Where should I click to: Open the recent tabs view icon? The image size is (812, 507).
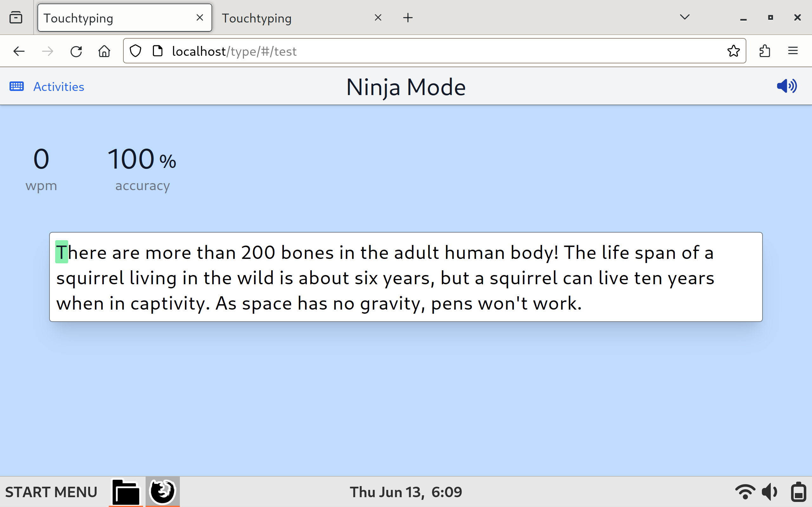pyautogui.click(x=16, y=17)
